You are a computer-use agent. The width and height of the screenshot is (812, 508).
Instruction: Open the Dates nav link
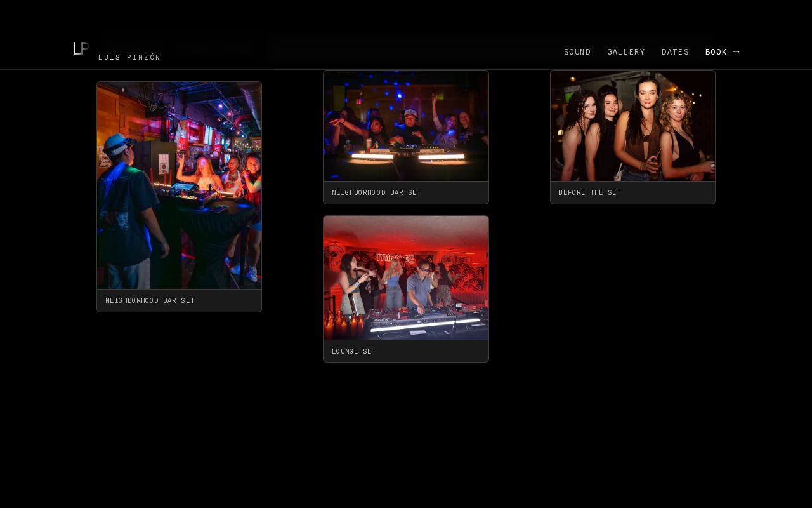(x=676, y=52)
